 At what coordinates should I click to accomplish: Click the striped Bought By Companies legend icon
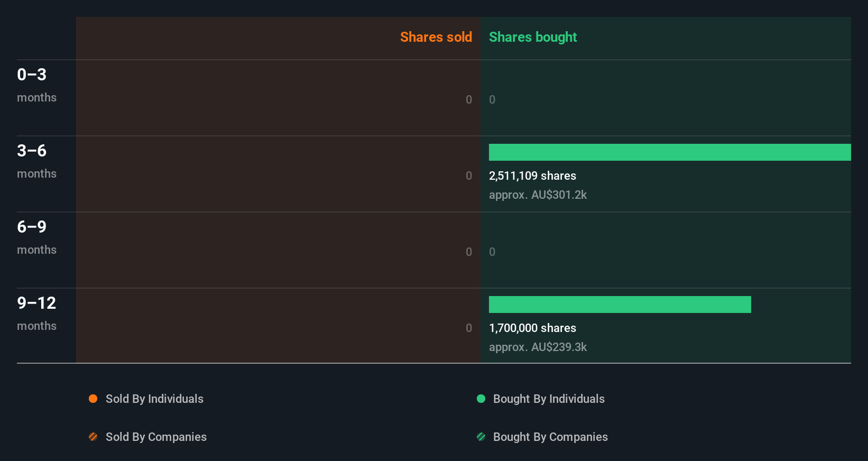(481, 437)
